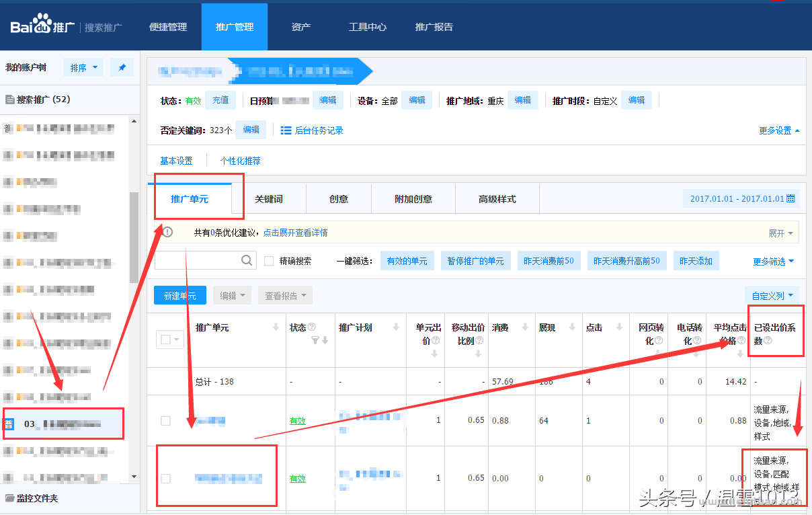The height and width of the screenshot is (515, 812).
Task: Click the 监控文件夹 folder icon
Action: [9, 498]
